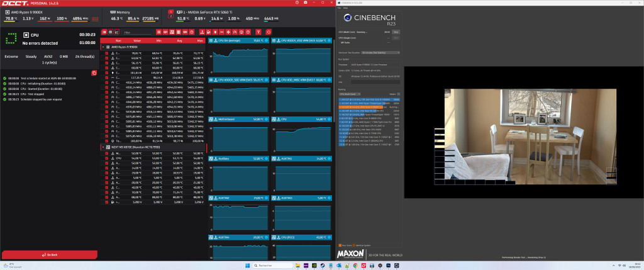This screenshot has height=270, width=644.
Task: Open the File menu in Cinebench
Action: [x=339, y=8]
